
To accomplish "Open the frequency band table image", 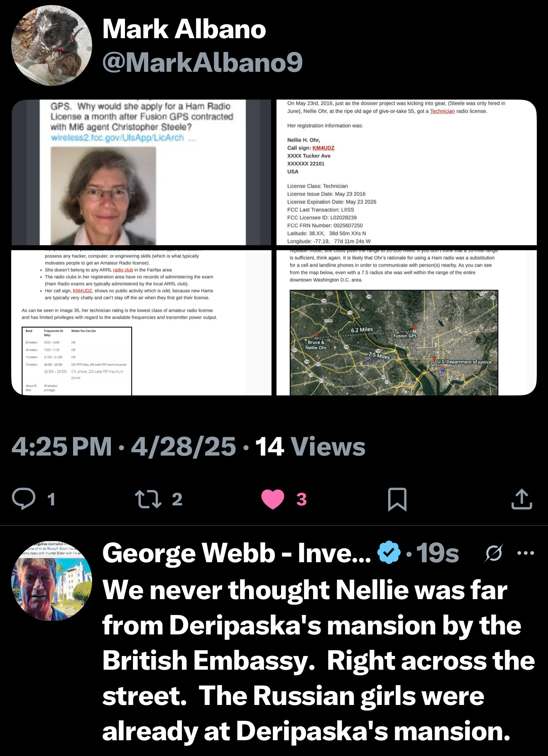I will 141,323.
